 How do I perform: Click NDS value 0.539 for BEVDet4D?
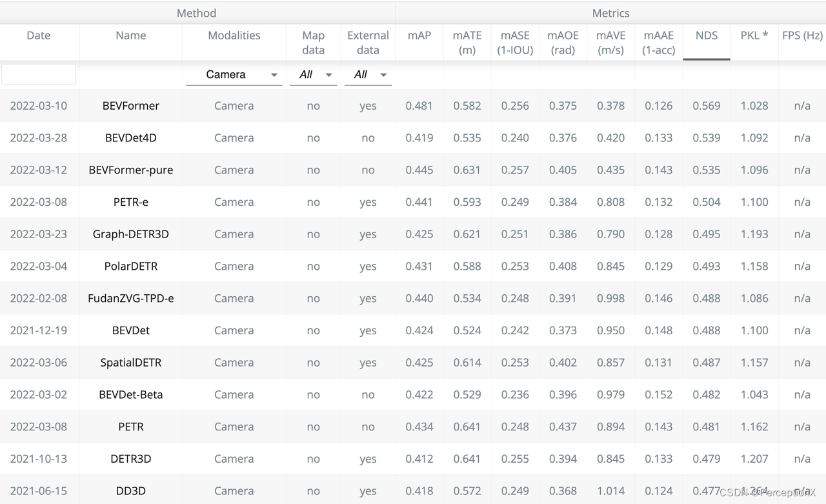coord(707,138)
